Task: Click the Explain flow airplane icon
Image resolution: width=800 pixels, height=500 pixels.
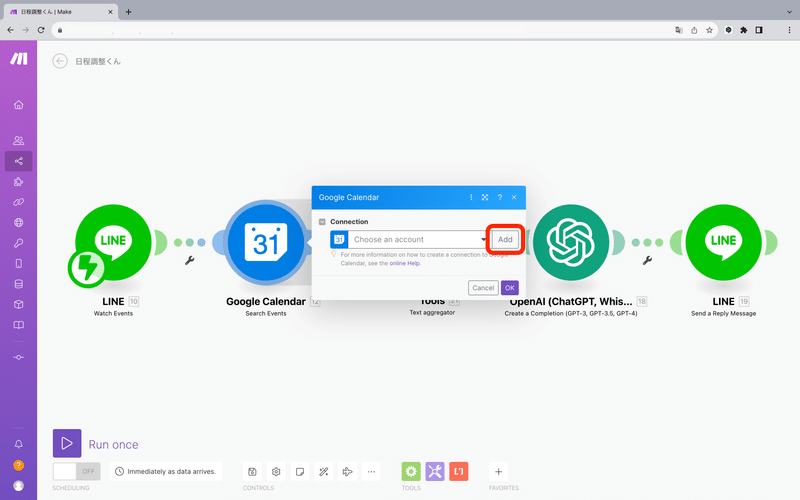Action: pos(347,471)
